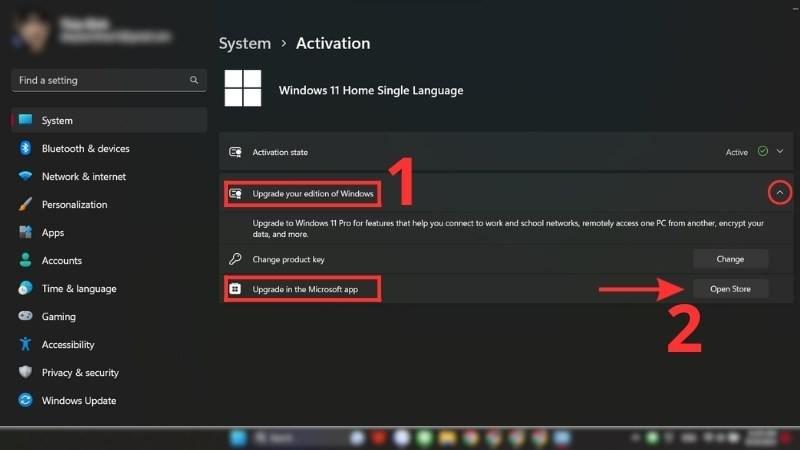Click System breadcrumb link
The width and height of the screenshot is (800, 450).
[x=244, y=44]
